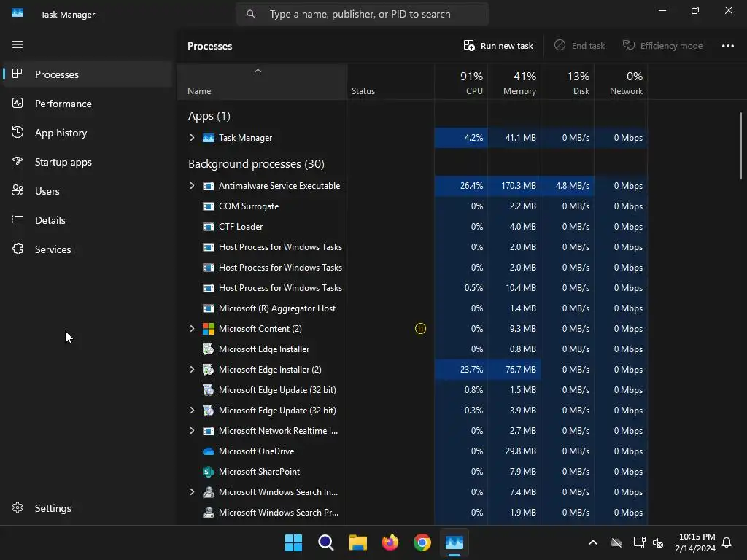Expand the Microsoft Edge Update (32 bit) row with an arrow
Viewport: 747px width, 560px height.
pos(192,410)
